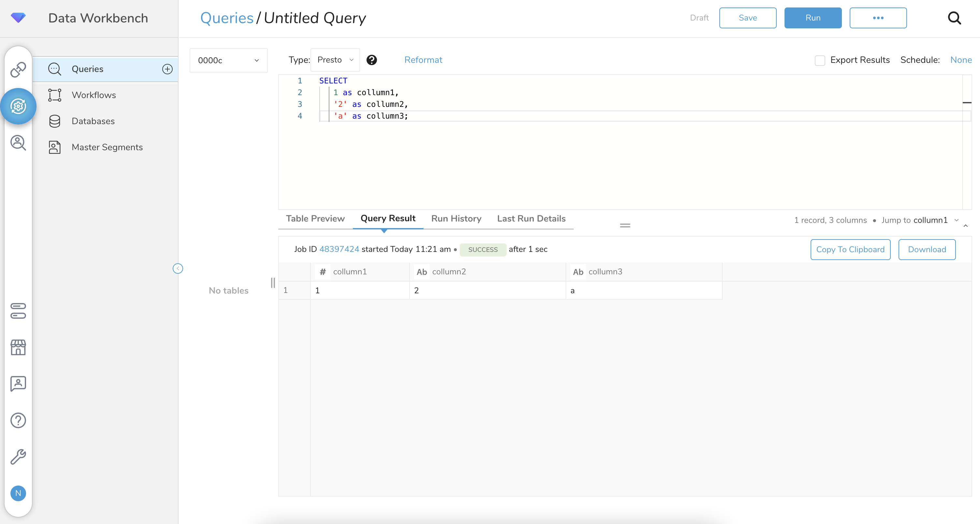Screen dimensions: 980x524
Task: Collapse the results panel with chevron up
Action: click(x=966, y=226)
